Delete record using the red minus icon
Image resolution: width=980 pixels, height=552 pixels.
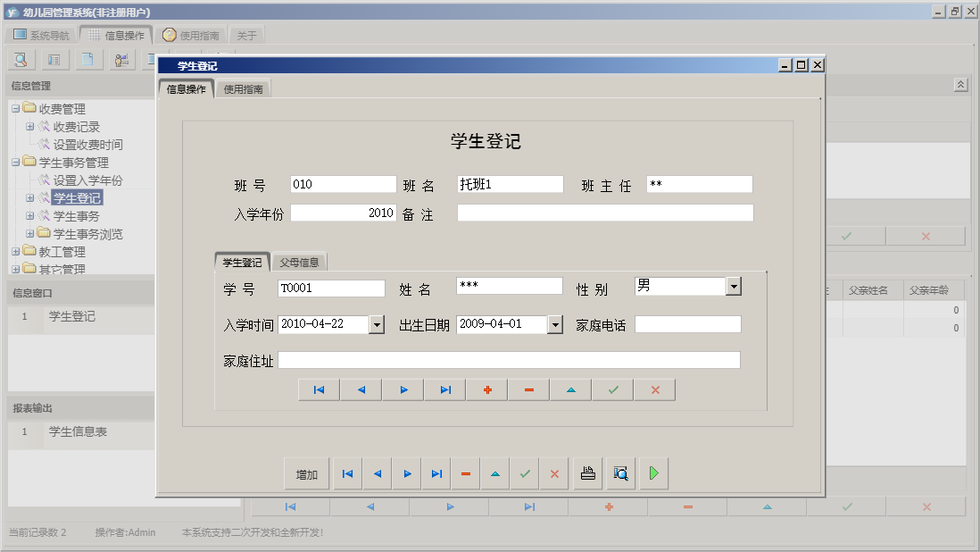pos(528,389)
